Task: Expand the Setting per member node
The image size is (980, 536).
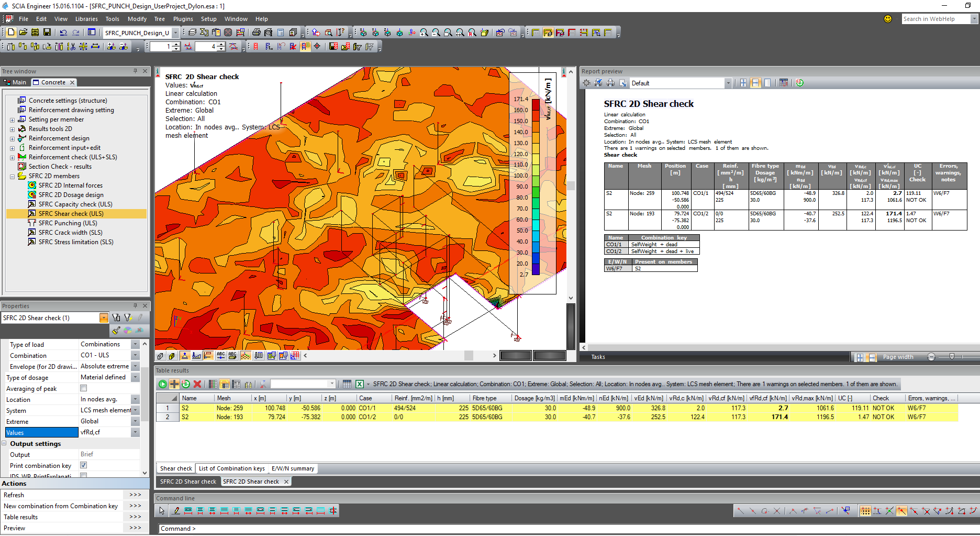Action: [12, 120]
